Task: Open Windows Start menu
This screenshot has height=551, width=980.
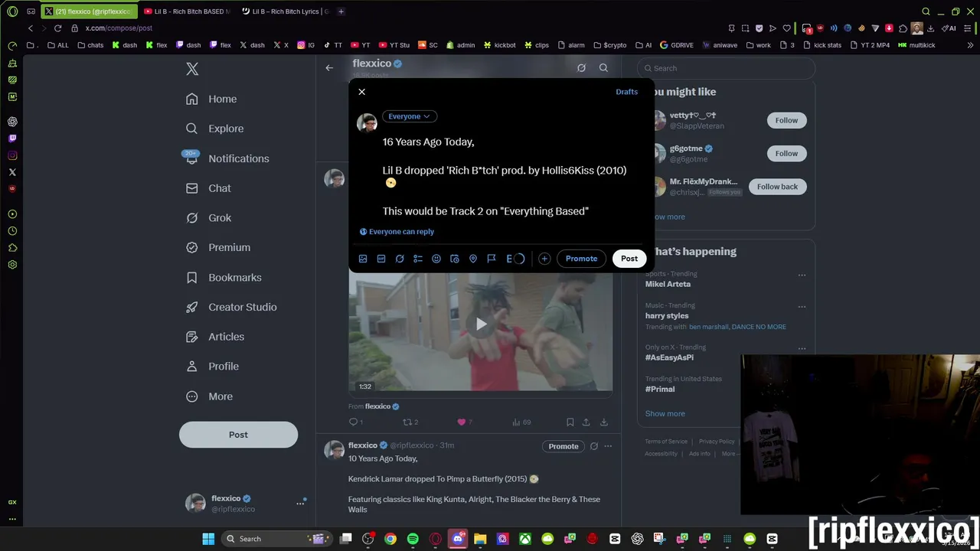Action: click(208, 539)
